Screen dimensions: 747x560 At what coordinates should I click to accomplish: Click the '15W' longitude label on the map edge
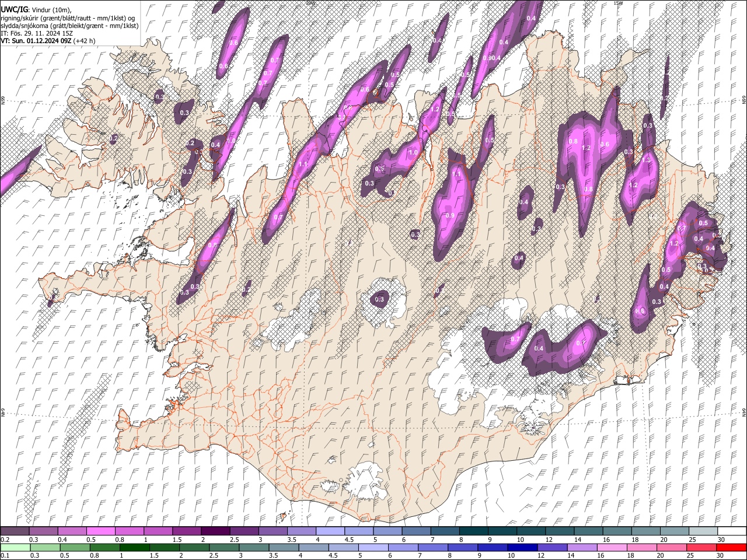[x=618, y=3]
